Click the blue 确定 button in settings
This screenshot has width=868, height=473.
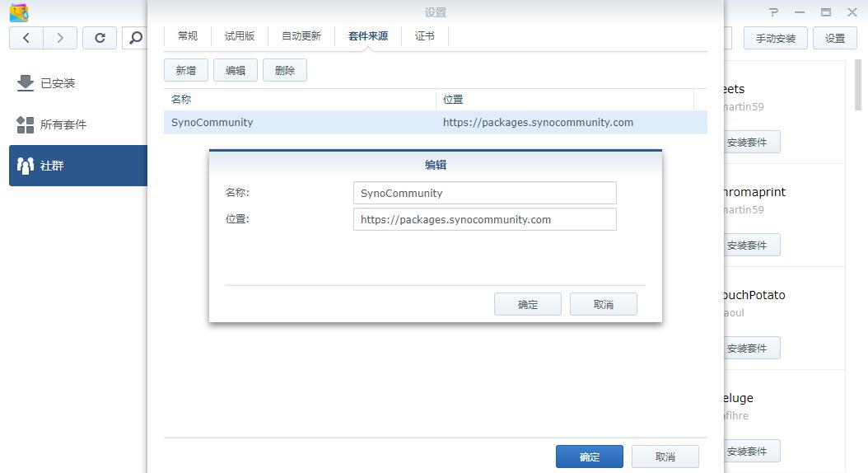(590, 457)
